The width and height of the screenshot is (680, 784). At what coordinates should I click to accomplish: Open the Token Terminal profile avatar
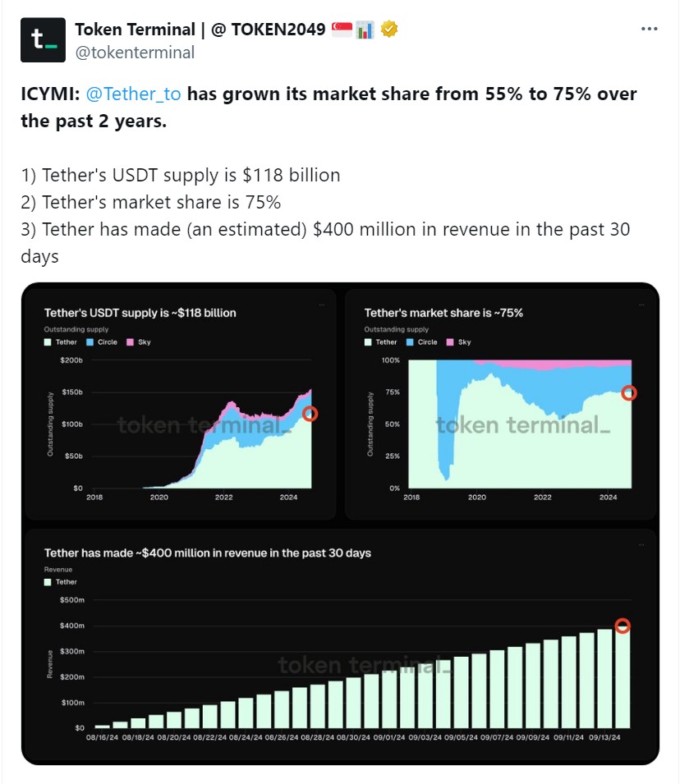click(x=44, y=39)
